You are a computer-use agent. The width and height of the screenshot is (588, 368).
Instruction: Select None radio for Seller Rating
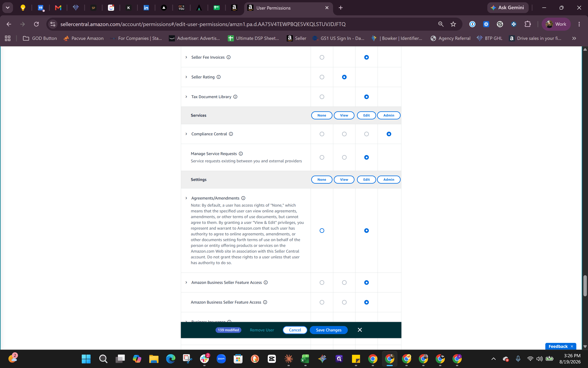pyautogui.click(x=322, y=77)
